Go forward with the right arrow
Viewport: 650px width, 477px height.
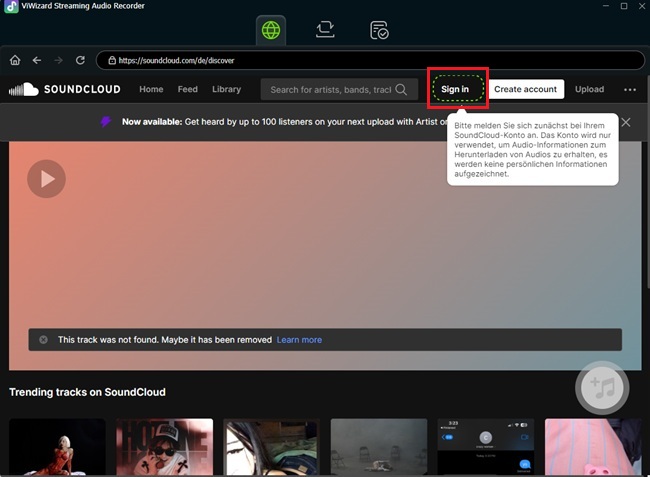click(58, 61)
